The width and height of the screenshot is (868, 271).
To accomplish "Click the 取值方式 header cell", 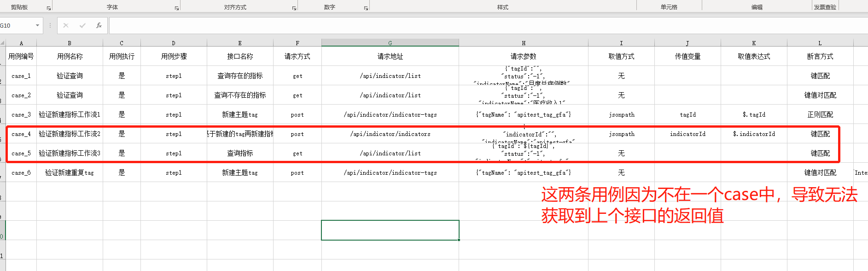I will pyautogui.click(x=621, y=56).
